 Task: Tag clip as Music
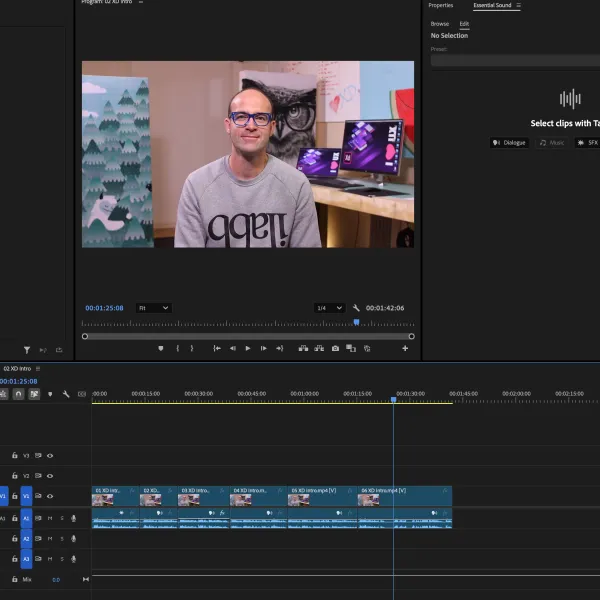tap(551, 143)
